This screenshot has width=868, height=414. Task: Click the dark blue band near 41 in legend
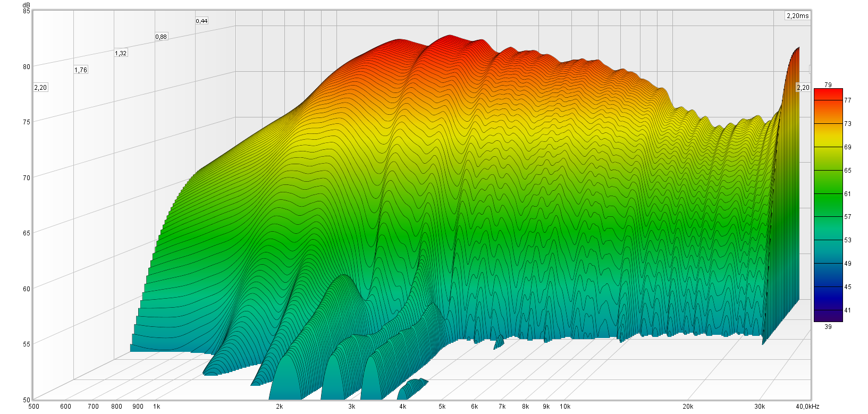pyautogui.click(x=828, y=310)
